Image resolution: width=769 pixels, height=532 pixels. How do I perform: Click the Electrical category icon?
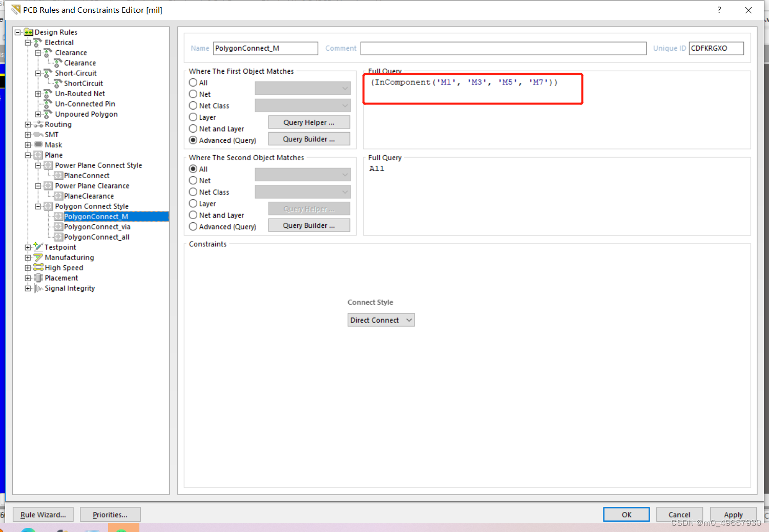click(x=38, y=42)
